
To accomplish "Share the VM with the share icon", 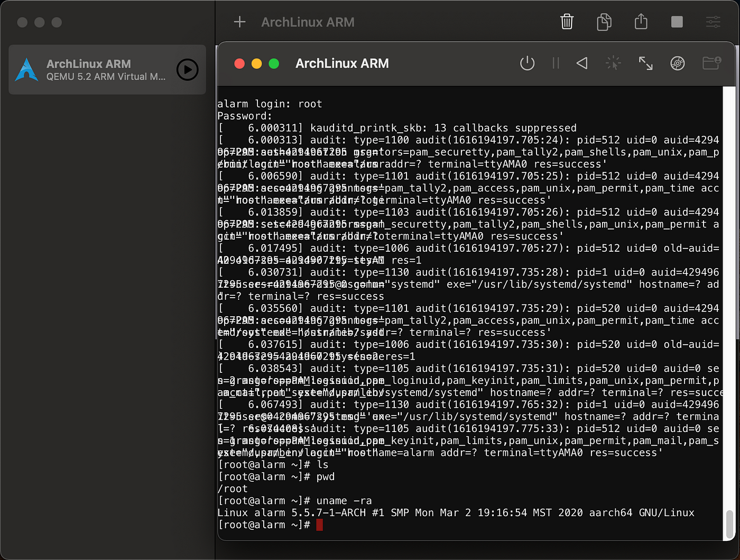I will pos(641,21).
